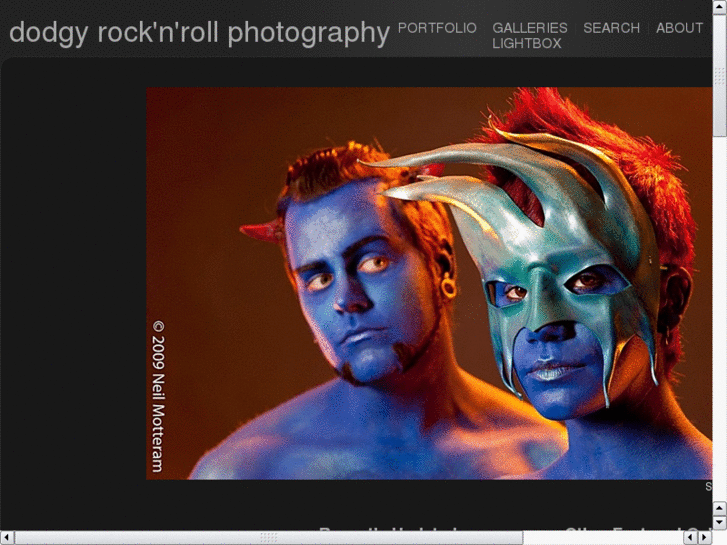This screenshot has width=727, height=545.
Task: Click the horizontal scrollbar thumb
Action: [269, 538]
